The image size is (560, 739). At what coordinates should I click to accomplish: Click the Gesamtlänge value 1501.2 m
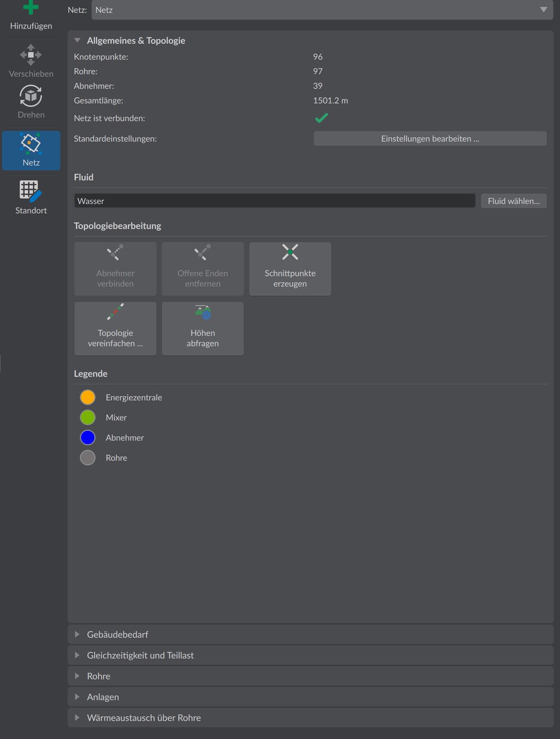pyautogui.click(x=330, y=100)
